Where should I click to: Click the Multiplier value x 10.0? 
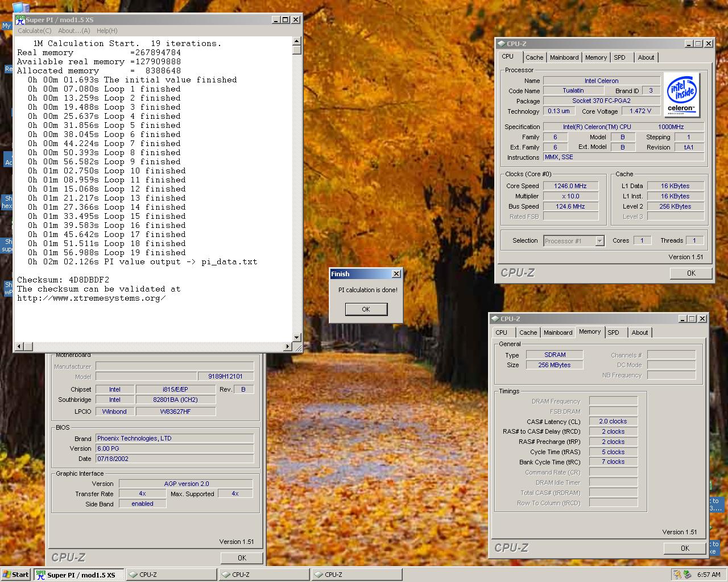coord(570,196)
